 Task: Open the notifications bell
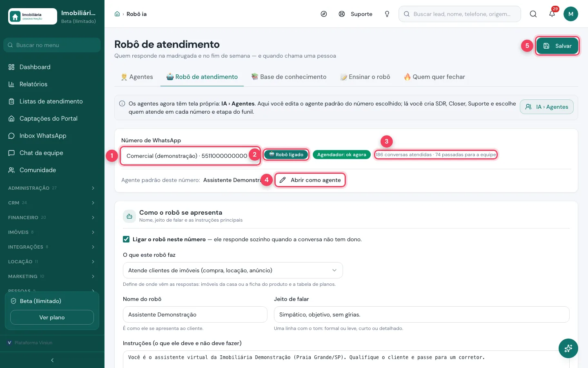point(552,14)
